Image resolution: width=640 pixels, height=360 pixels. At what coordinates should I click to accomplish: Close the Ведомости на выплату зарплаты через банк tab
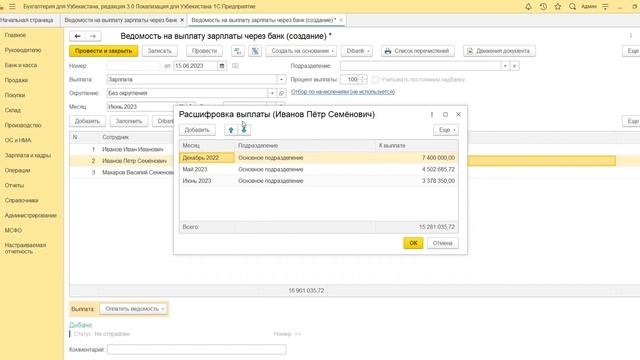pyautogui.click(x=182, y=20)
